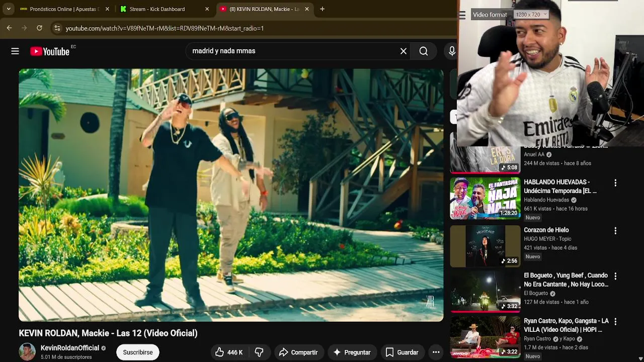Focus the browser address bar URL
644x362 pixels.
[x=165, y=28]
